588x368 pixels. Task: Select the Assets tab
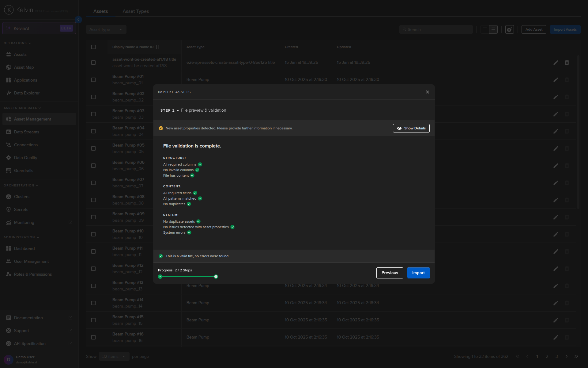tap(100, 11)
